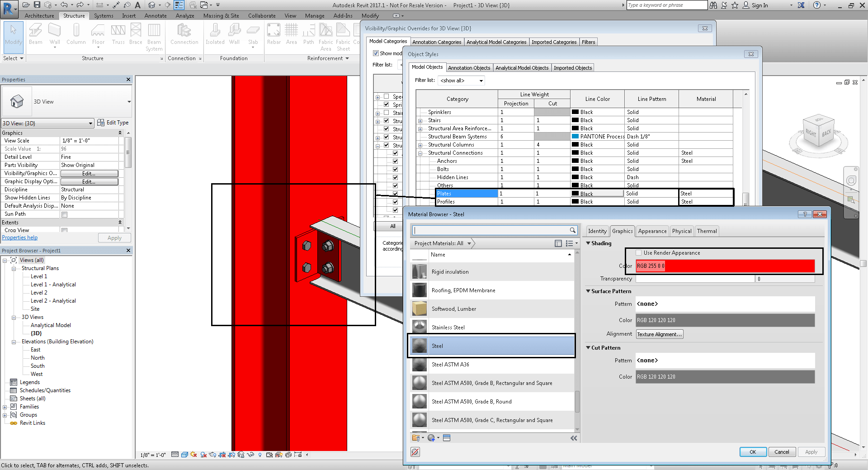Screen dimensions: 868x470
Task: Open the Default 3D View icon
Action: (152, 5)
